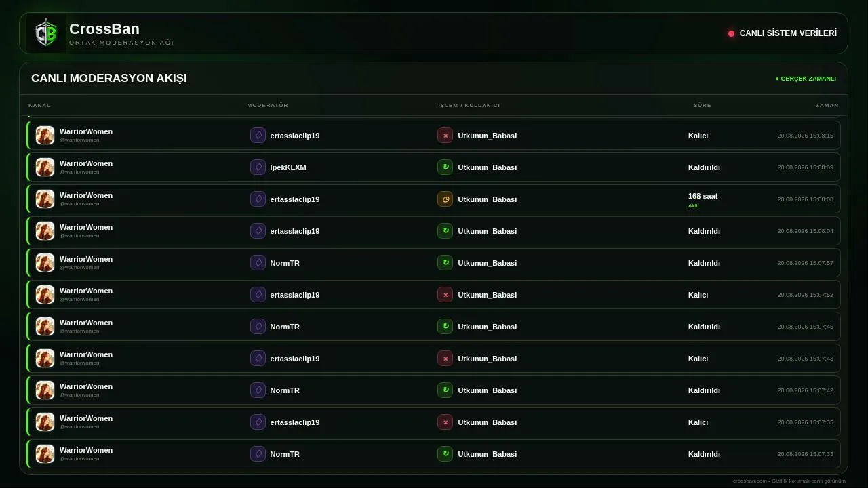Click the green unban icon in the 15:07:45 row
The width and height of the screenshot is (868, 488).
click(x=445, y=327)
